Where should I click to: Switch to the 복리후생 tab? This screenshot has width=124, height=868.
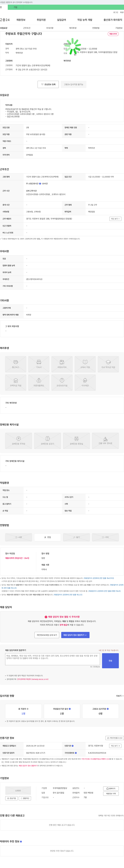pyautogui.click(x=73, y=28)
